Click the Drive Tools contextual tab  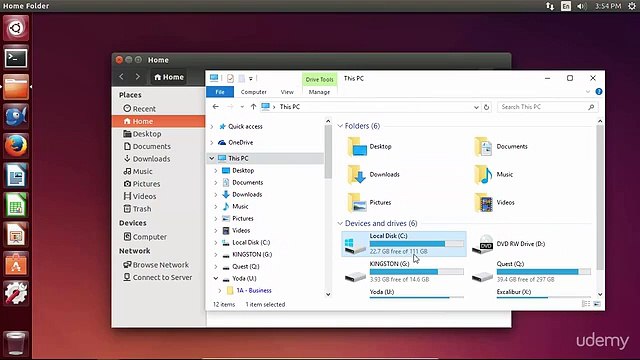pyautogui.click(x=319, y=80)
